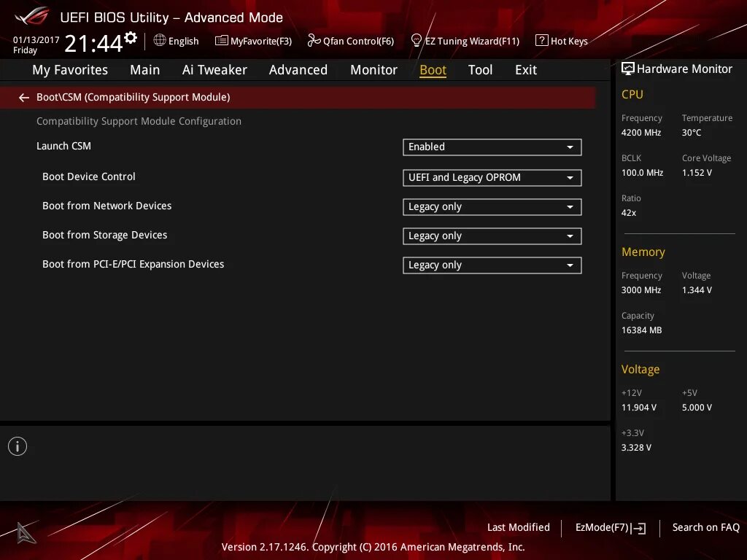Select the Boot tab

(x=433, y=70)
